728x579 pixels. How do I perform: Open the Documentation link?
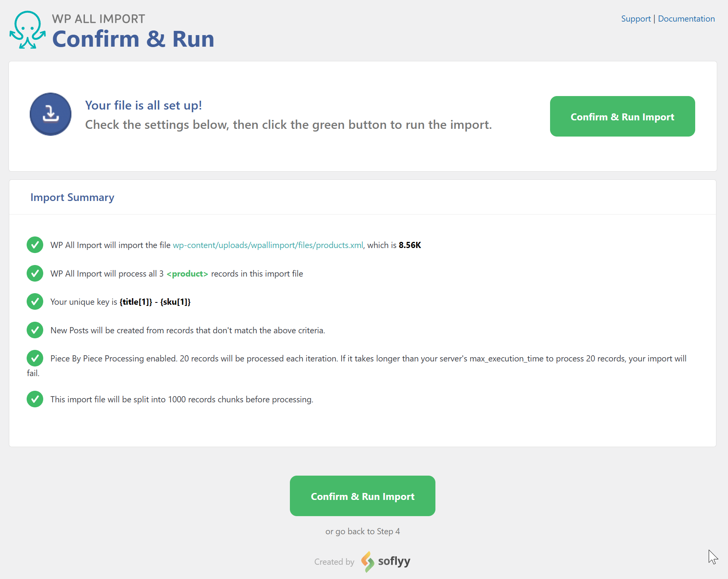[686, 19]
